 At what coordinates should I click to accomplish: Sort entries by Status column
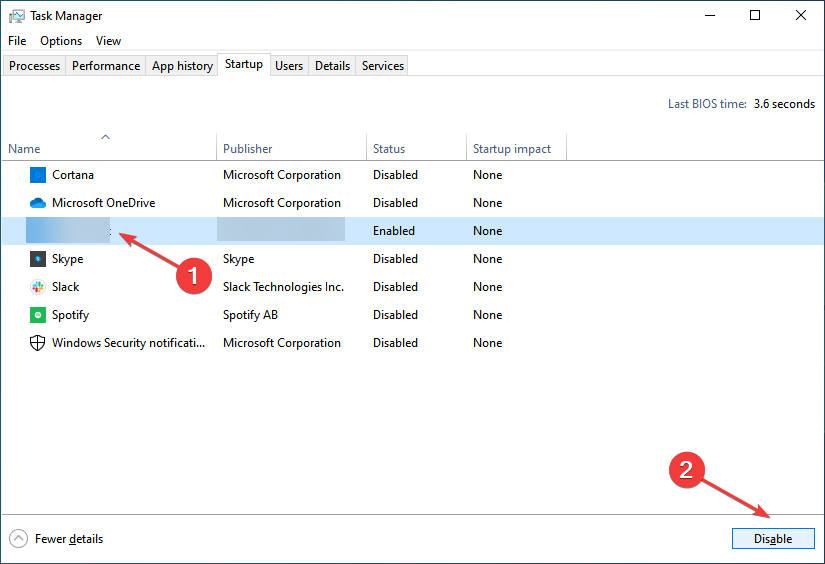pyautogui.click(x=389, y=149)
